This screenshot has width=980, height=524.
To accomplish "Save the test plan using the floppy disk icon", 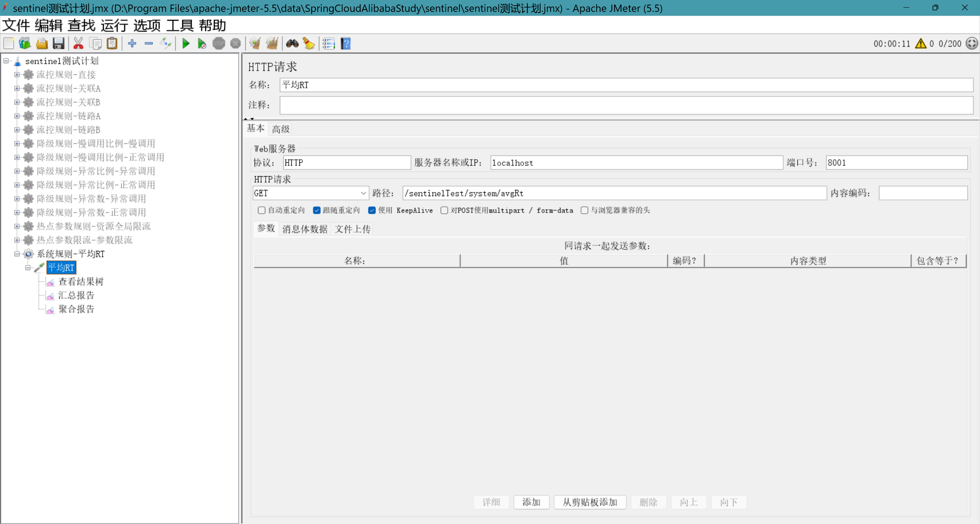I will (x=58, y=43).
